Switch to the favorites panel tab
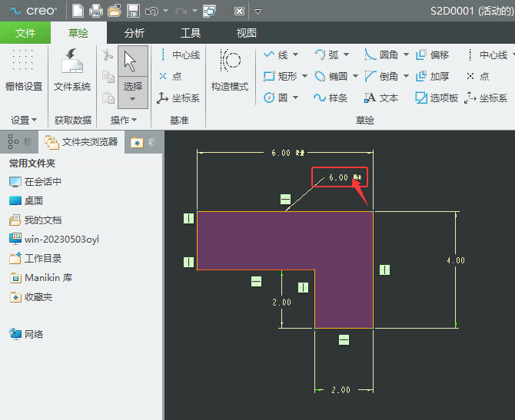 (144, 142)
